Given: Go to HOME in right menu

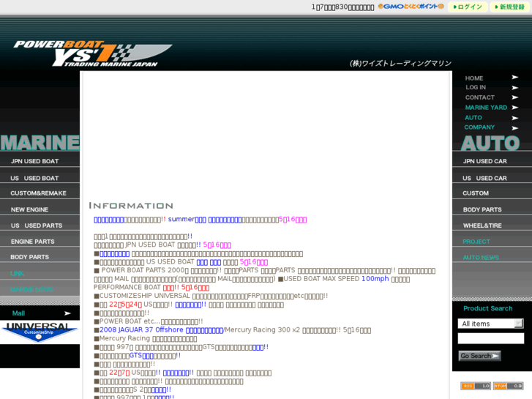Looking at the screenshot, I should [x=474, y=78].
